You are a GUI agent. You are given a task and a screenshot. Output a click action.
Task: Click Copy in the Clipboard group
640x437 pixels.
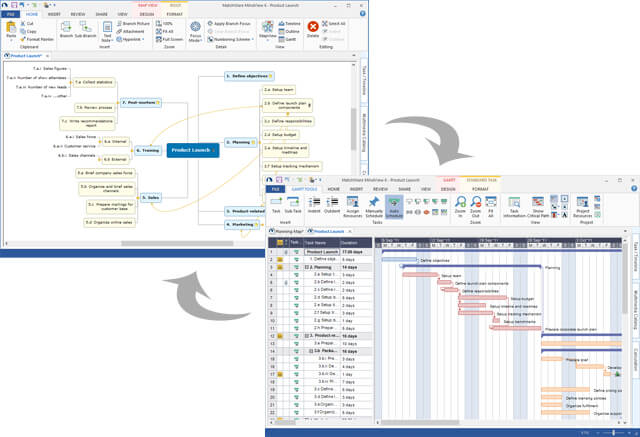(29, 31)
